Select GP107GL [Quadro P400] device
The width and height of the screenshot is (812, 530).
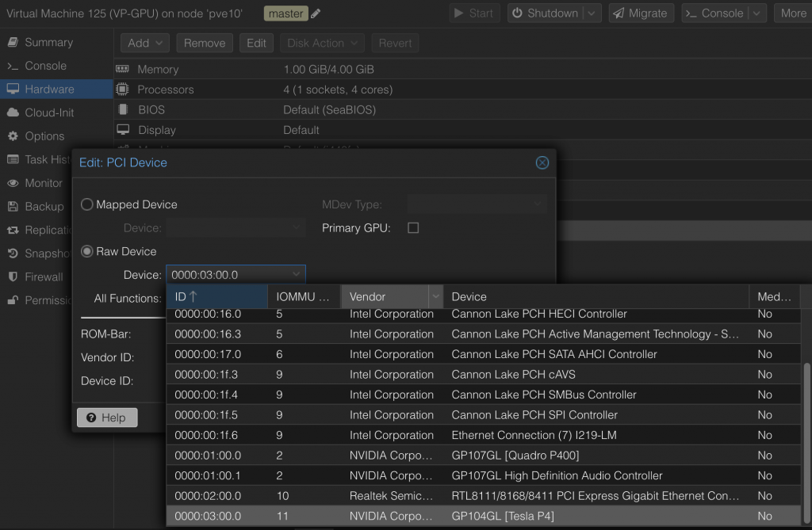tap(484, 456)
